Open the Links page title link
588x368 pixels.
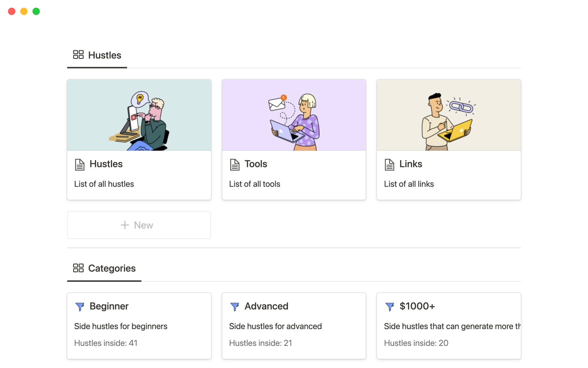(x=411, y=164)
